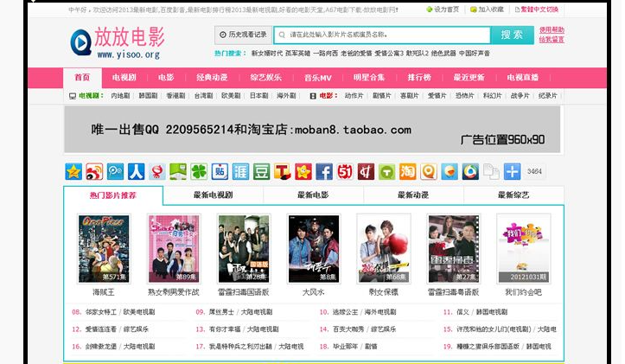Open the 使用帮助 help link
625x364 pixels.
pyautogui.click(x=552, y=30)
